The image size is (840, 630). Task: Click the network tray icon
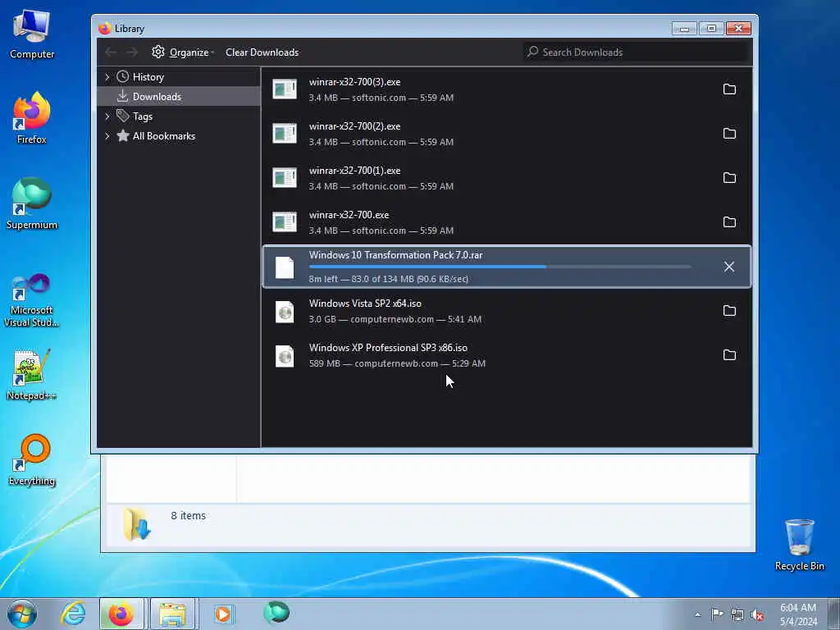pos(737,615)
